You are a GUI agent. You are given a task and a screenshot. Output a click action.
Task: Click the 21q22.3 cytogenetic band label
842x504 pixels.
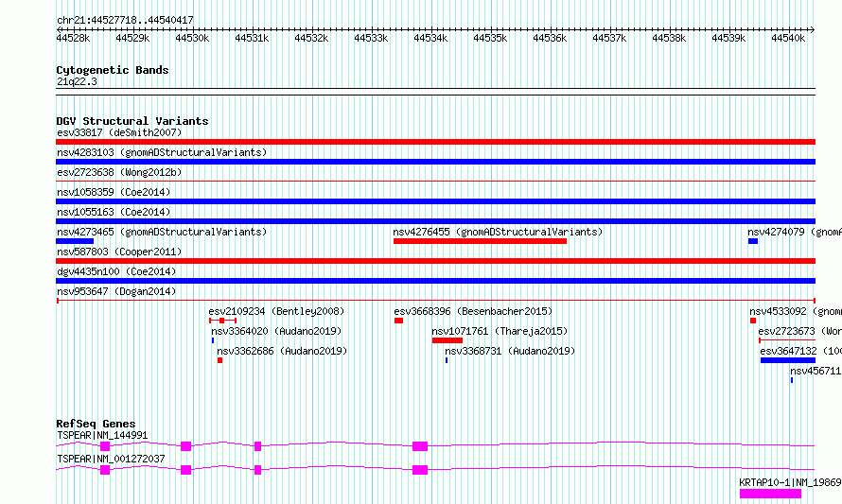(77, 81)
